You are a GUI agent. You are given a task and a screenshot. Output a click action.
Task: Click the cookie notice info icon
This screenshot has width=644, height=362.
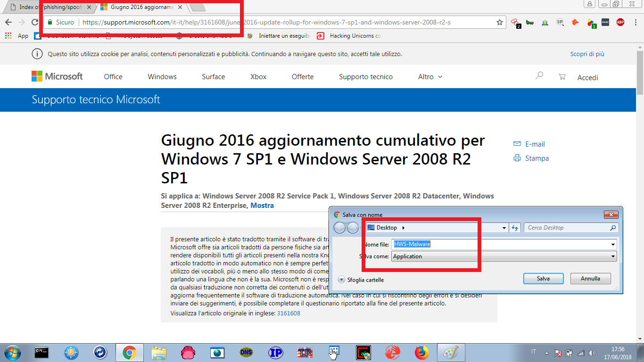(x=37, y=54)
